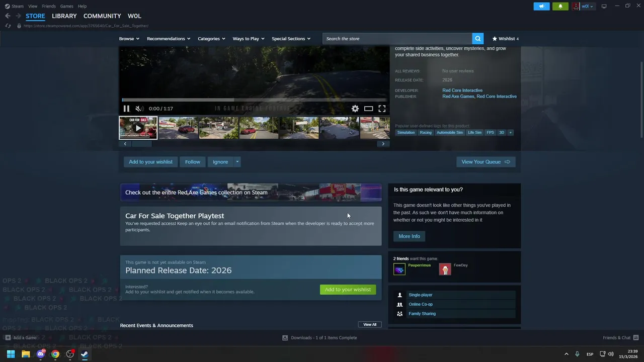Enter fullscreen video mode

click(x=382, y=109)
